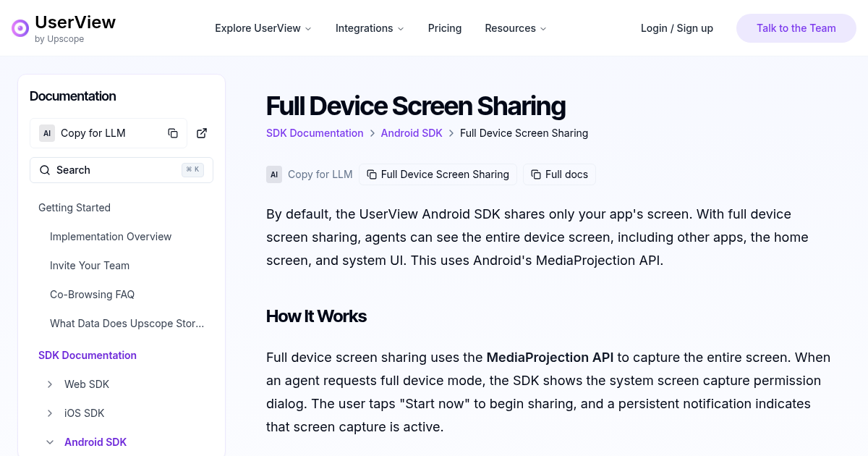Open the Resources dropdown menu
The width and height of the screenshot is (868, 456).
coord(516,28)
